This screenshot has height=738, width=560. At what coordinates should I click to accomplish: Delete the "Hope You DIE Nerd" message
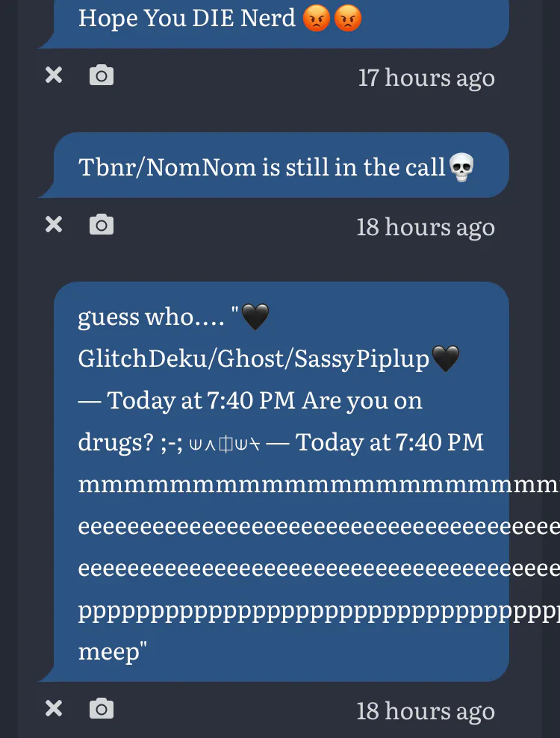(x=54, y=75)
